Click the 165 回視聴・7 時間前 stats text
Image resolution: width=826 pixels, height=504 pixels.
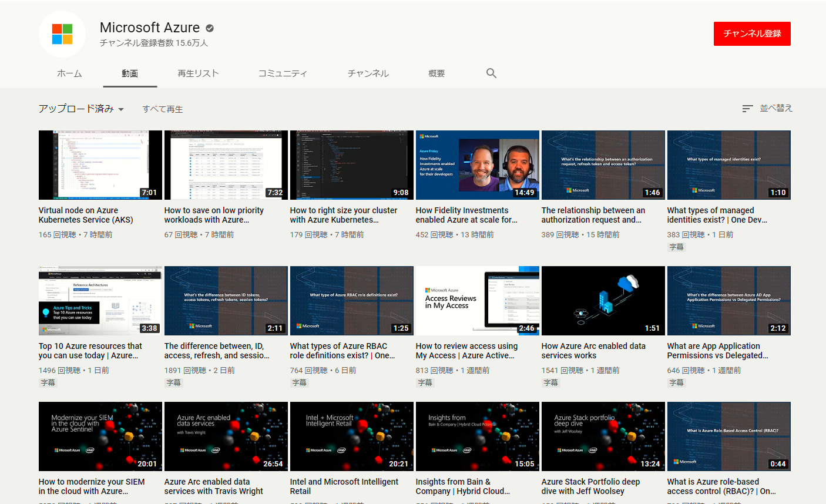(x=75, y=235)
